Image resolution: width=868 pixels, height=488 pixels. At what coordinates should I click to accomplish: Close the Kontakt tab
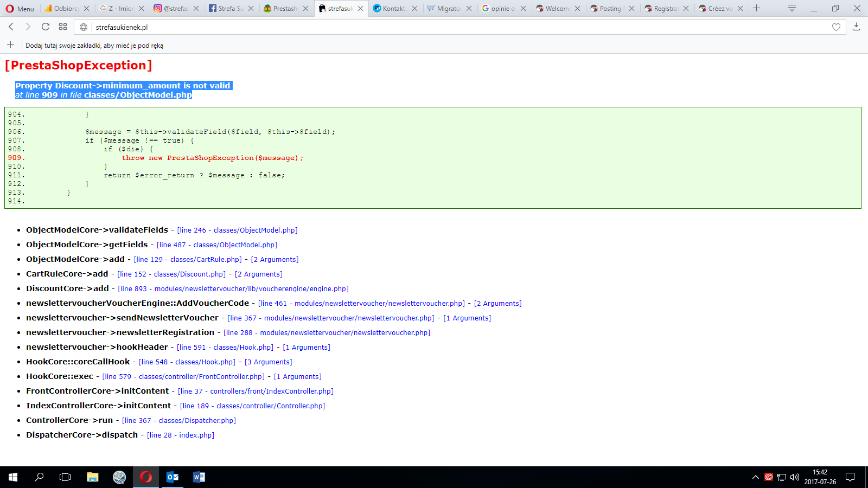click(415, 9)
